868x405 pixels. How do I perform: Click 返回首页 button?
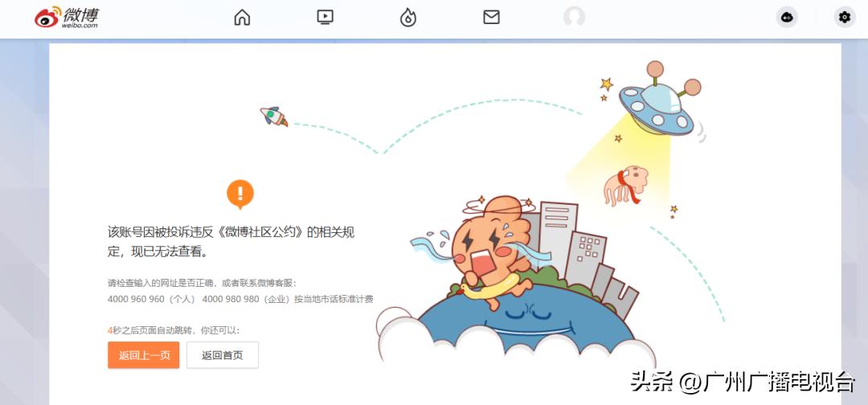tap(223, 355)
